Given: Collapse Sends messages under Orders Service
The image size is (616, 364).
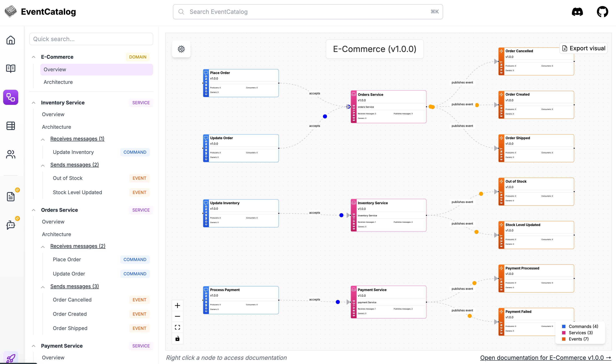Looking at the screenshot, I should [x=43, y=286].
